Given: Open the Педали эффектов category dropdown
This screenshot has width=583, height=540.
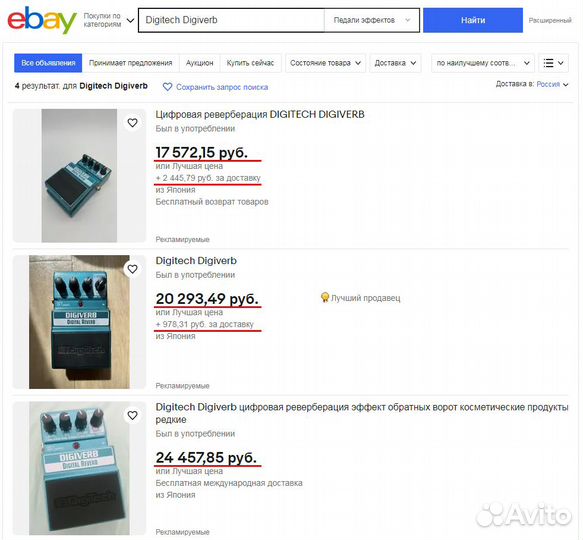Looking at the screenshot, I should click(371, 20).
